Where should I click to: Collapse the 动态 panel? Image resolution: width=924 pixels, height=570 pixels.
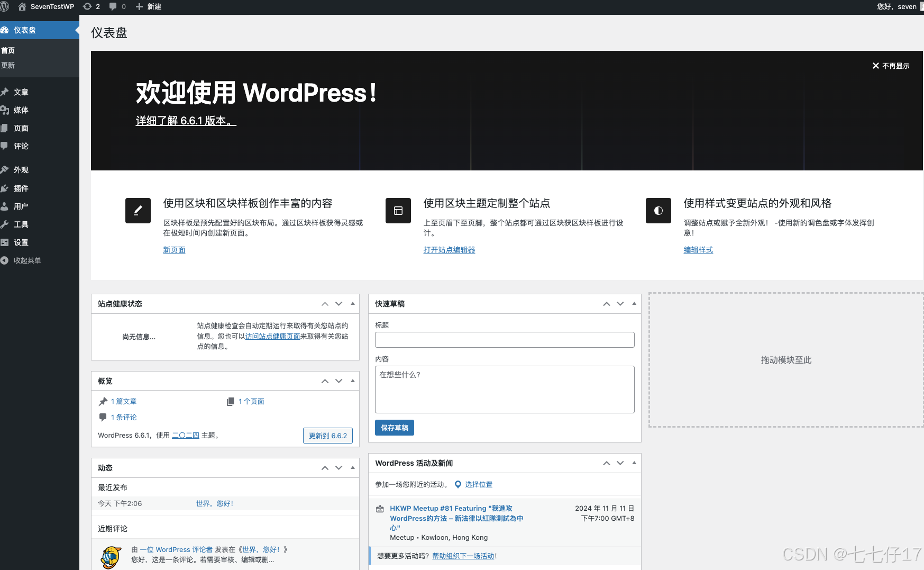353,468
